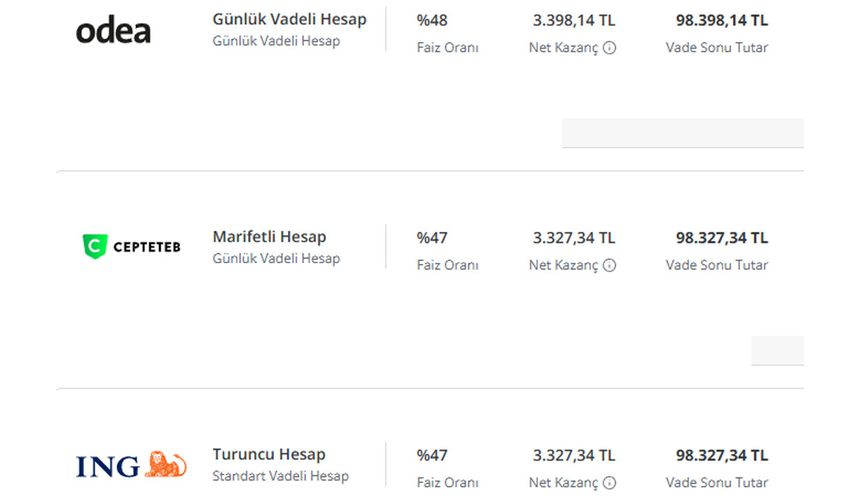Viewport: 860px width, 504px height.
Task: Click the small gray button under CEPTETEB
Action: point(777,350)
